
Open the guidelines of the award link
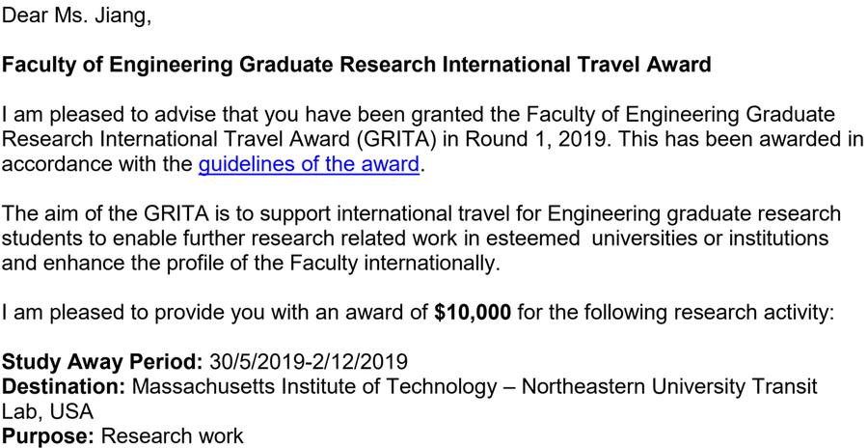point(309,165)
